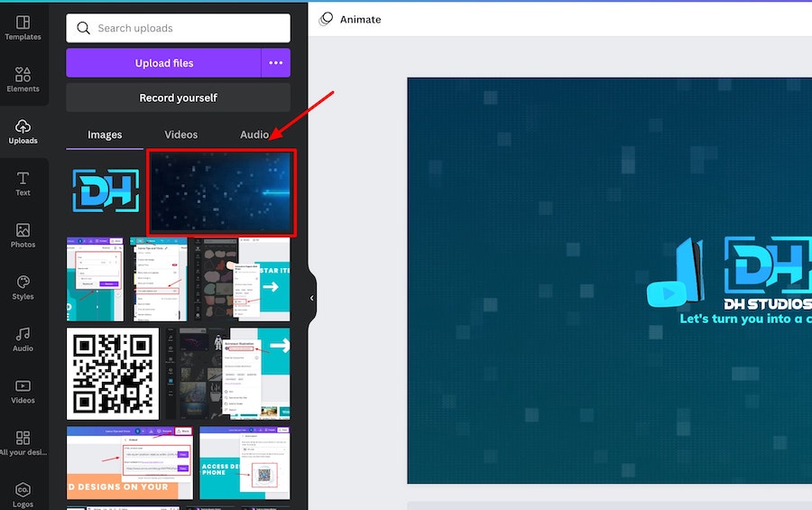The width and height of the screenshot is (812, 510).
Task: Open the Styles palette panel
Action: (x=23, y=287)
